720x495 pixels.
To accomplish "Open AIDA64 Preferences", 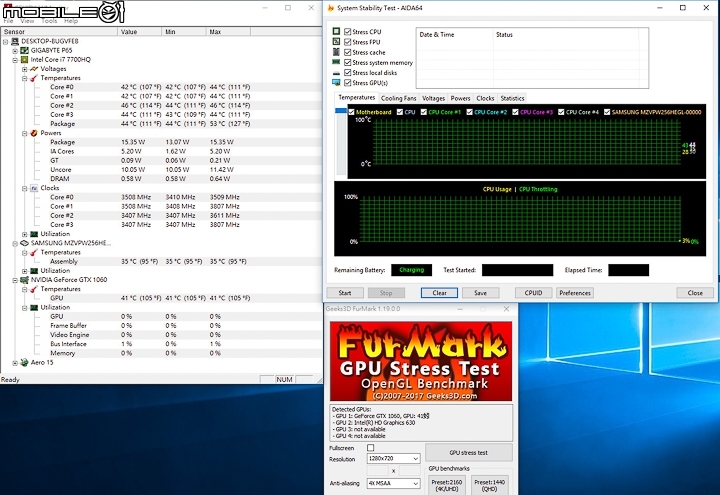I will (575, 293).
